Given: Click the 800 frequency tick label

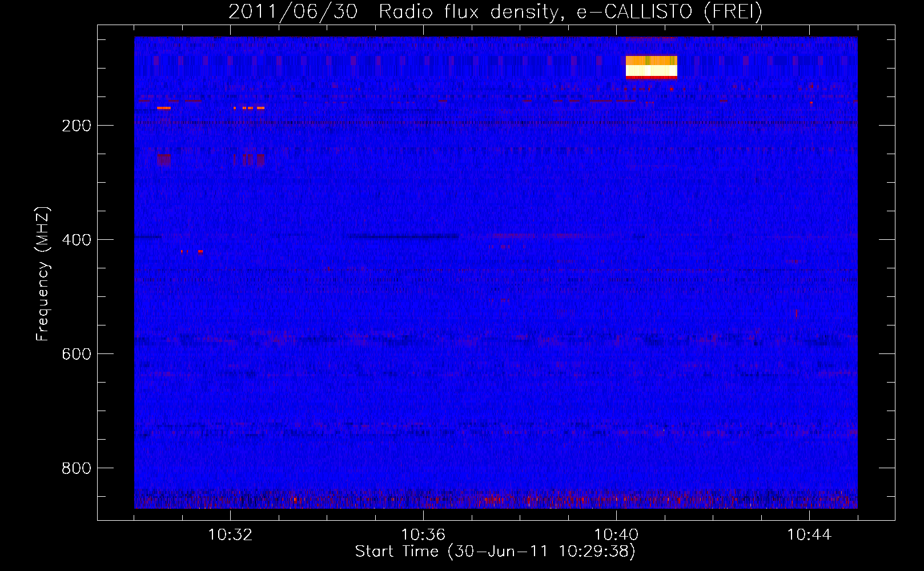Looking at the screenshot, I should (x=77, y=468).
